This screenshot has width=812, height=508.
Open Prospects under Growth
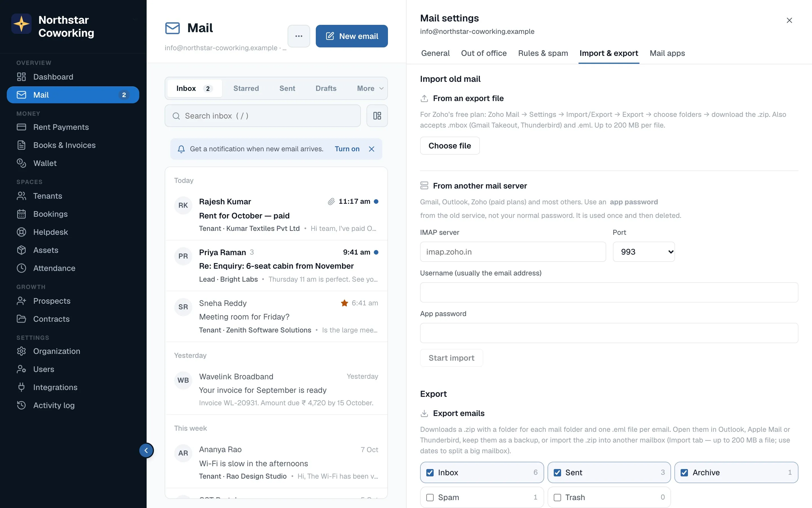(73, 301)
